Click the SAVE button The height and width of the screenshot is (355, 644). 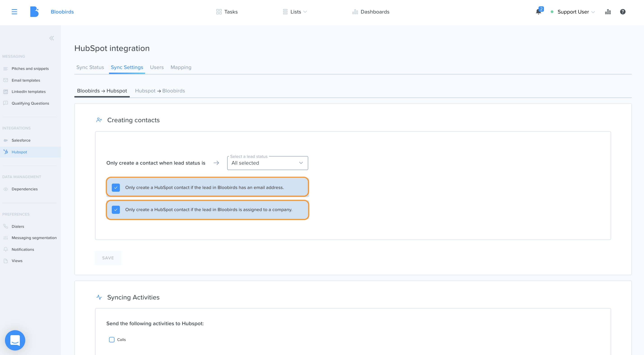(108, 258)
